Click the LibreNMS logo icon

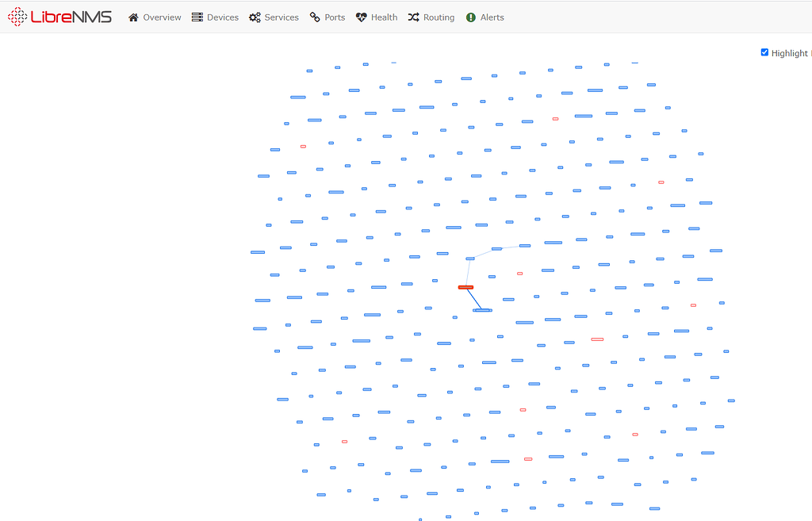click(16, 17)
